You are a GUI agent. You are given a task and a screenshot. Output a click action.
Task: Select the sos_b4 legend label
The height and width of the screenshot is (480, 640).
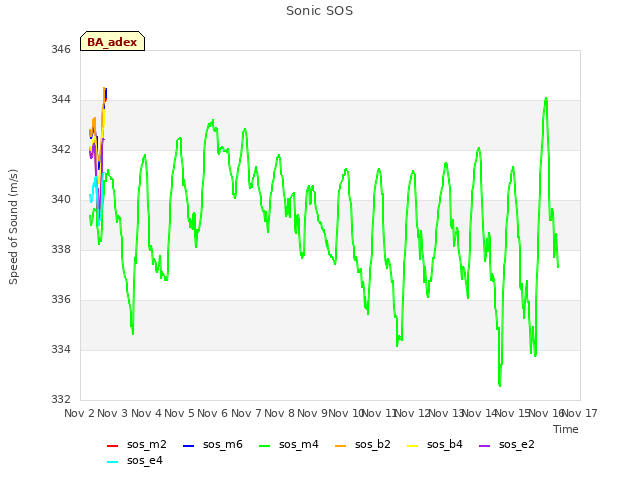(x=444, y=444)
